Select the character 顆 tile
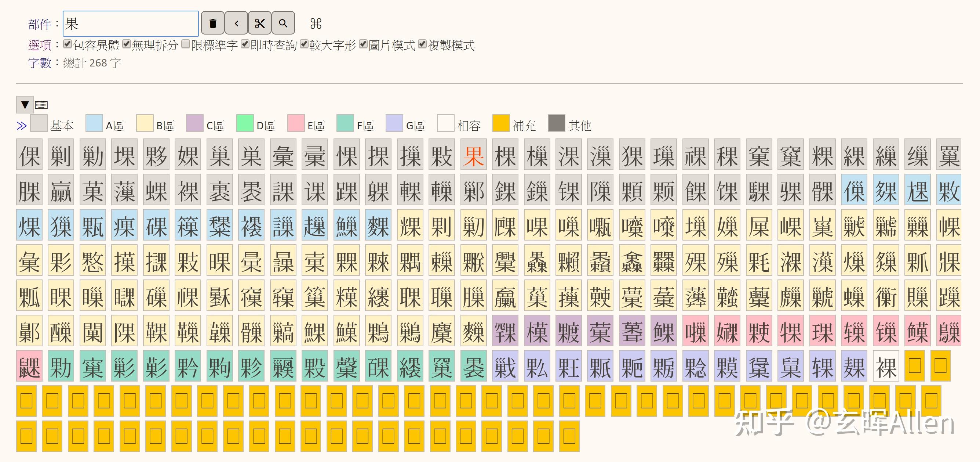The width and height of the screenshot is (980, 462). point(632,190)
